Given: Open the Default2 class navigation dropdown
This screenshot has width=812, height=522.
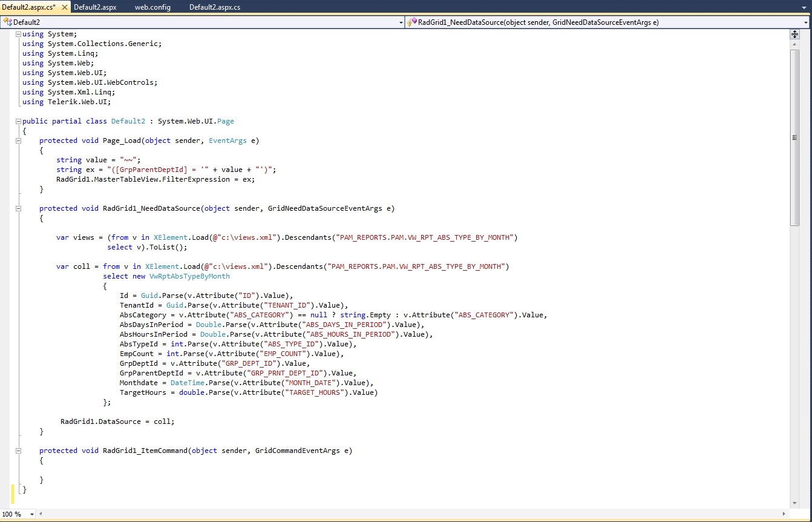Looking at the screenshot, I should pyautogui.click(x=401, y=22).
